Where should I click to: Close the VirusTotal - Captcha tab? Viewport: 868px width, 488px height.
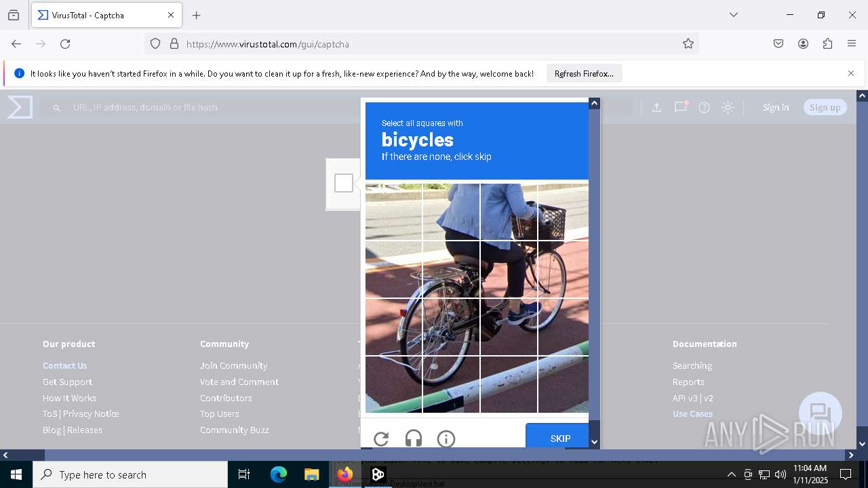pos(171,15)
